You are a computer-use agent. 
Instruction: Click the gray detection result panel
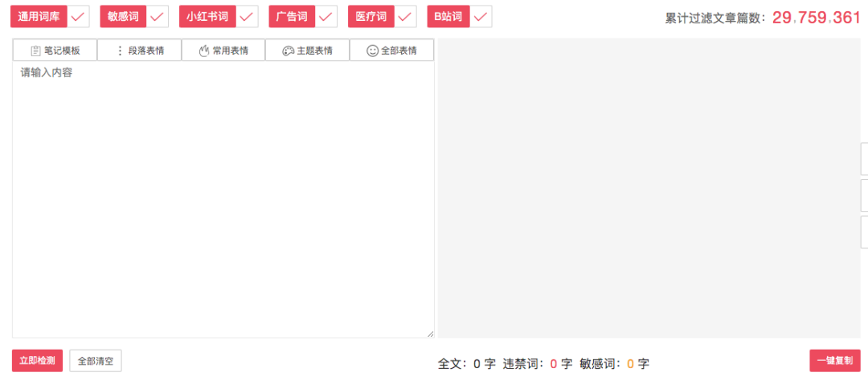coord(649,188)
